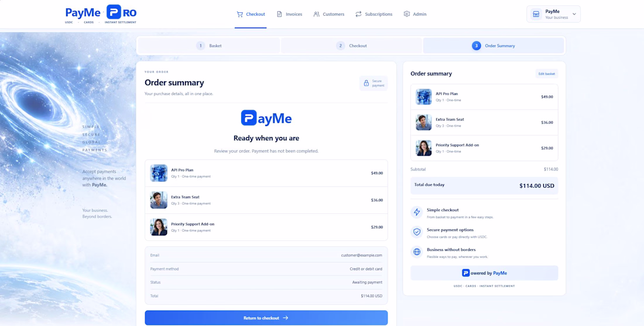Expand the PayMe business dropdown chevron
The image size is (644, 326).
point(574,14)
